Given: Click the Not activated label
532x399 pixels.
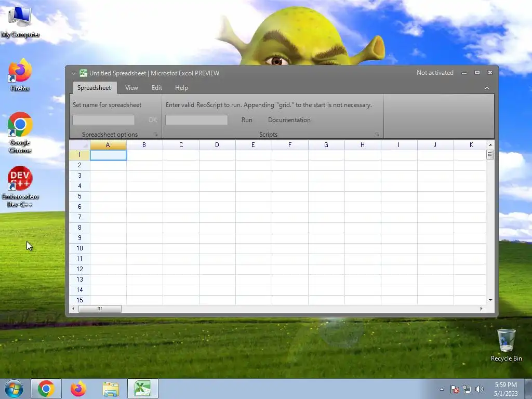Looking at the screenshot, I should [435, 73].
